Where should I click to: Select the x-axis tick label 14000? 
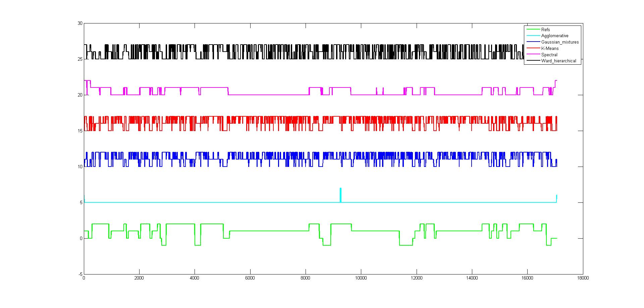[472, 278]
